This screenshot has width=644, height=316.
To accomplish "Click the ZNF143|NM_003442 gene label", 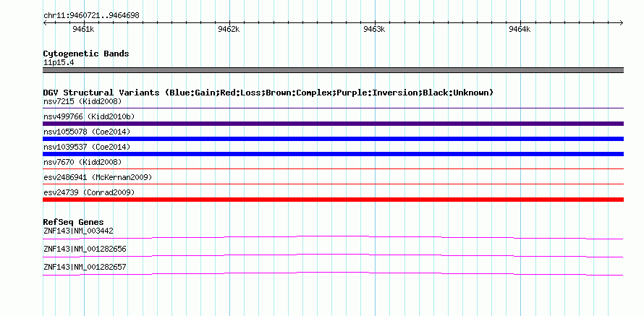I will click(x=78, y=231).
